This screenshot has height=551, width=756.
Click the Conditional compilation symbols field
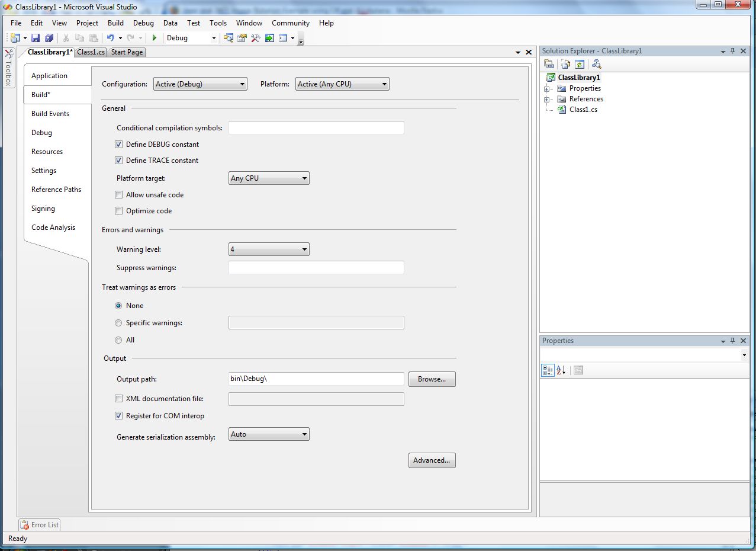pyautogui.click(x=316, y=127)
